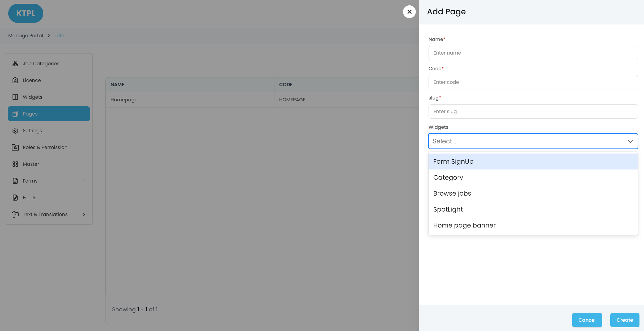This screenshot has height=331, width=644.
Task: Click the Settings gear icon in sidebar
Action: pyautogui.click(x=15, y=131)
